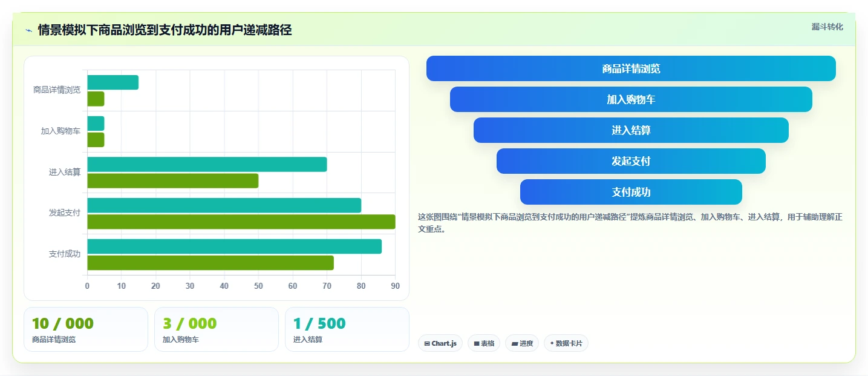The width and height of the screenshot is (868, 376).
Task: Click the teal bar for 支付成功
Action: (x=235, y=246)
